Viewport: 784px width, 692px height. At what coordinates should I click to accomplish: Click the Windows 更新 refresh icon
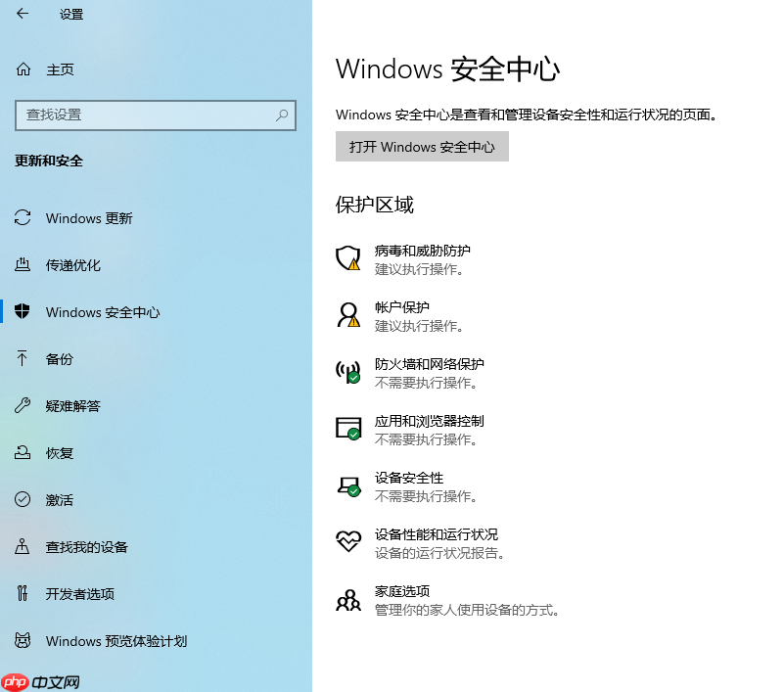[23, 217]
